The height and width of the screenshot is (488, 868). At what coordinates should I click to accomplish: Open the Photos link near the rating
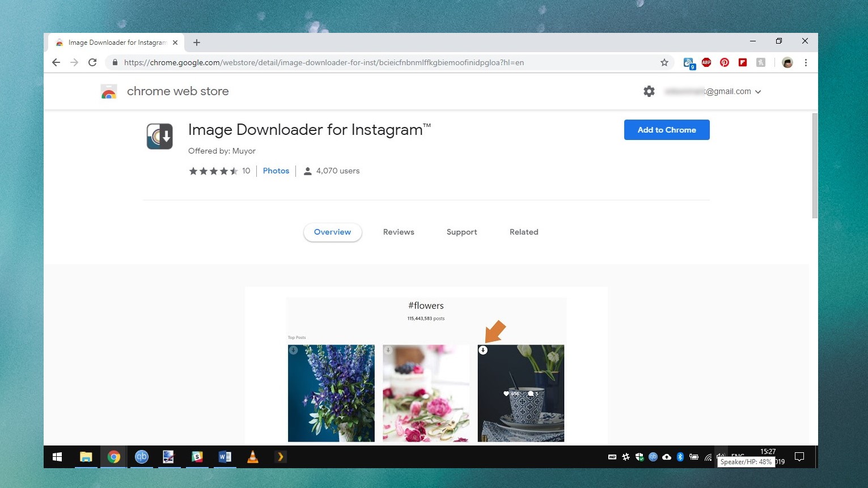click(276, 171)
